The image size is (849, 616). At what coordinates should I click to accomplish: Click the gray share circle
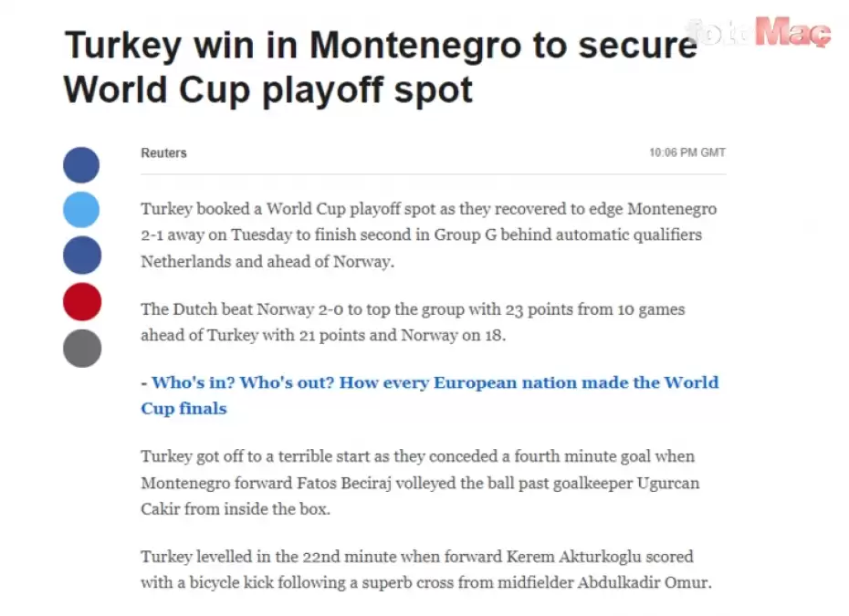tap(81, 348)
